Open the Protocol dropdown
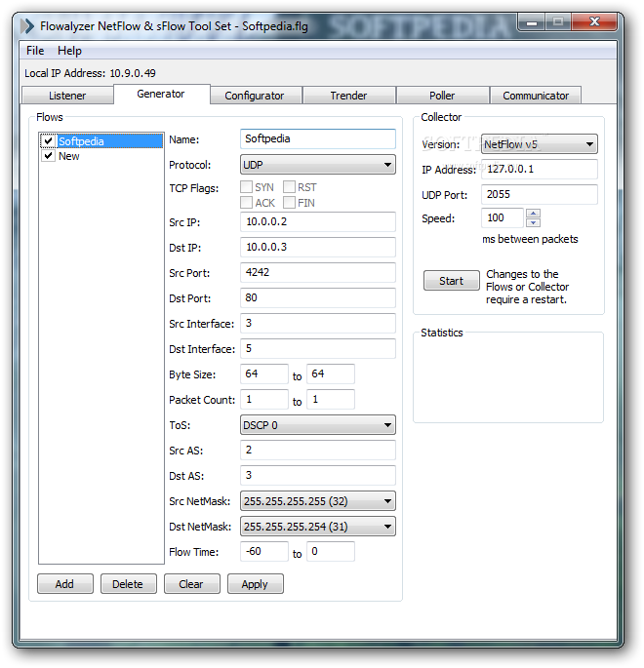Image resolution: width=644 pixels, height=668 pixels. [318, 165]
